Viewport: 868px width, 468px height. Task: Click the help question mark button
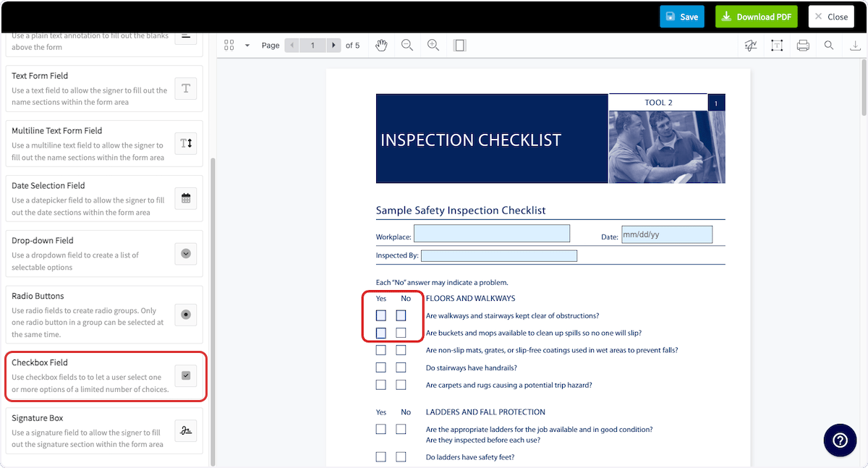coord(840,441)
